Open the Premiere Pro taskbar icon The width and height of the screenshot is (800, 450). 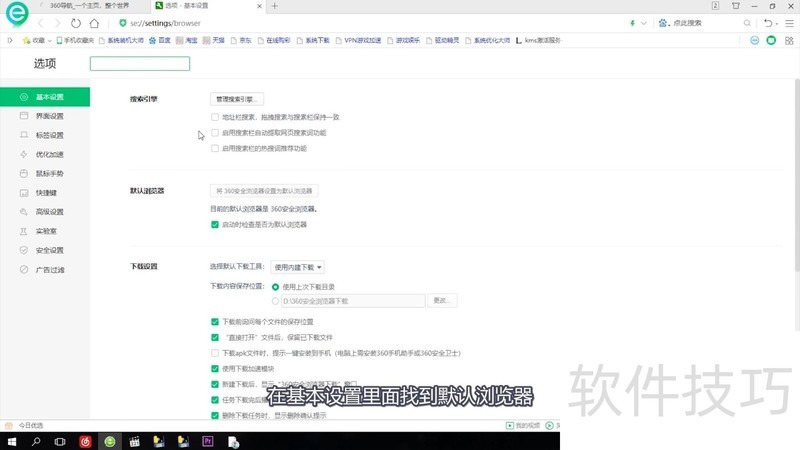point(208,441)
